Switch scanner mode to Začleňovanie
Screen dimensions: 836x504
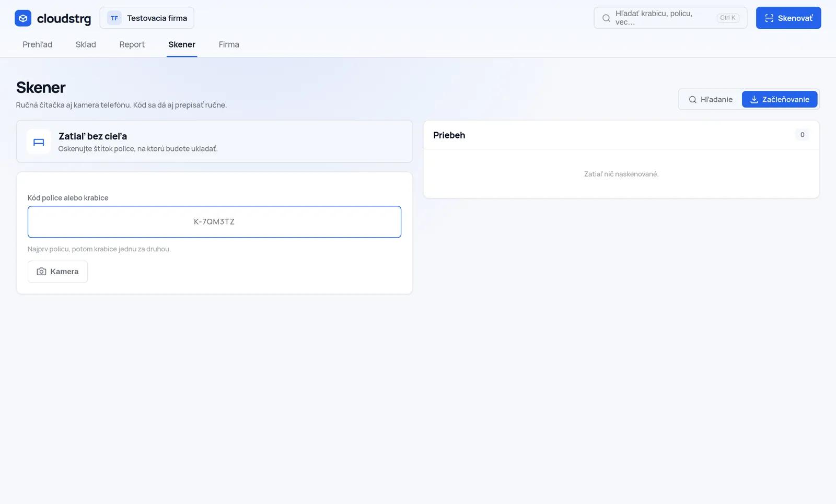tap(780, 99)
